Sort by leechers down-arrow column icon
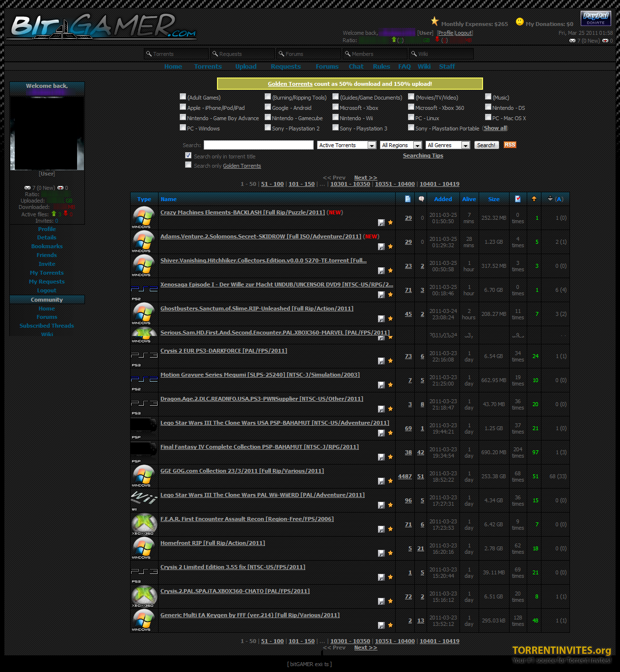This screenshot has width=620, height=672. click(550, 199)
